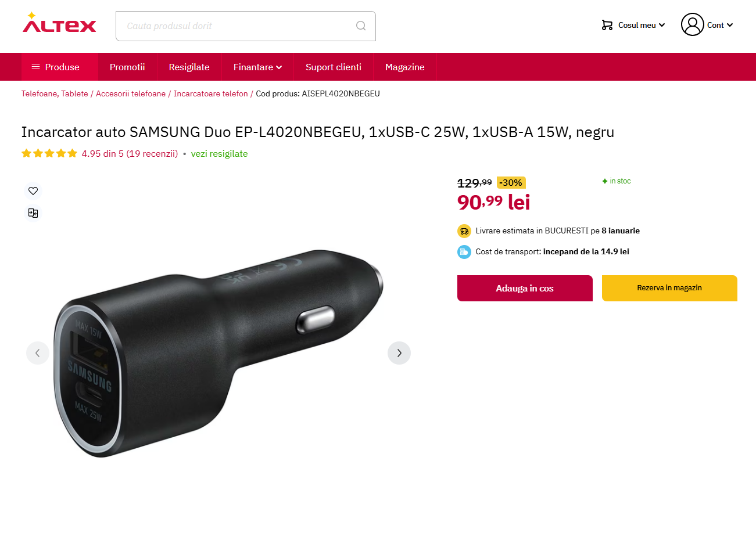Open the Produse menu
The width and height of the screenshot is (756, 533).
[60, 67]
